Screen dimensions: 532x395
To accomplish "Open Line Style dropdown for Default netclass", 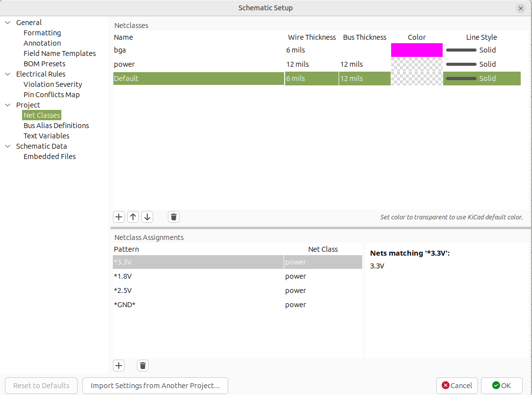I will click(x=482, y=79).
